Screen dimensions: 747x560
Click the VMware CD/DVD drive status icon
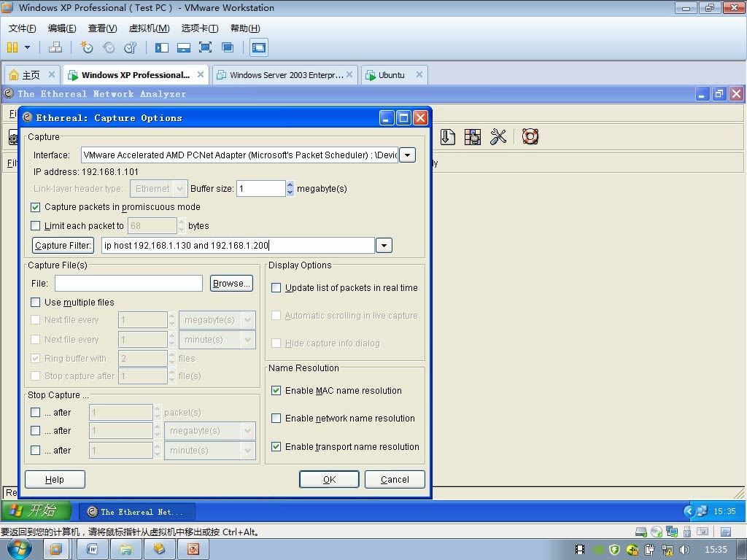pos(657,532)
